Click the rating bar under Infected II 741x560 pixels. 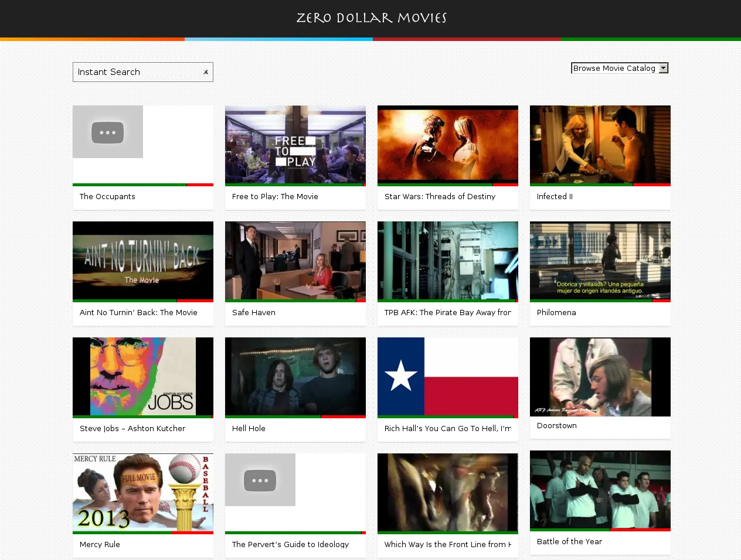point(600,185)
